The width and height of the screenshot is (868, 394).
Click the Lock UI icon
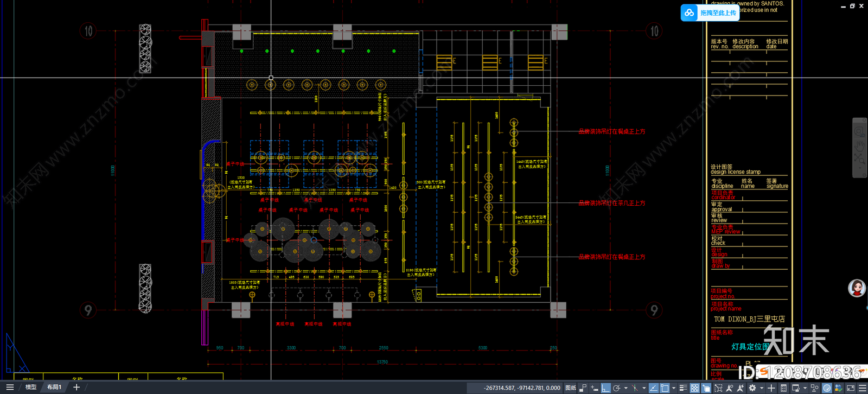click(796, 388)
